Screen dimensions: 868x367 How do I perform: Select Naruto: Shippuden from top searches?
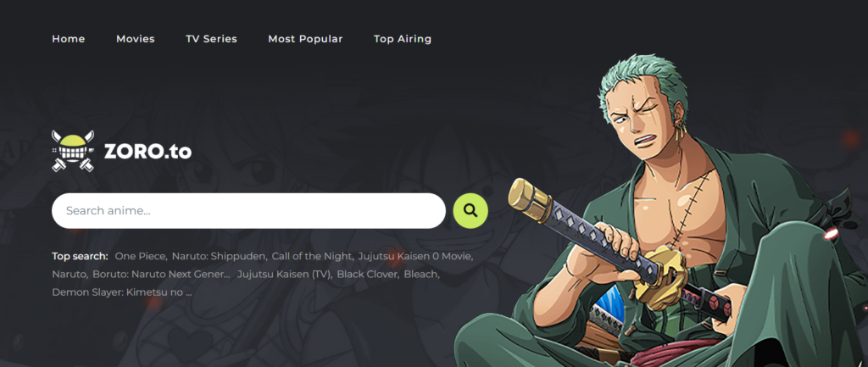(219, 256)
